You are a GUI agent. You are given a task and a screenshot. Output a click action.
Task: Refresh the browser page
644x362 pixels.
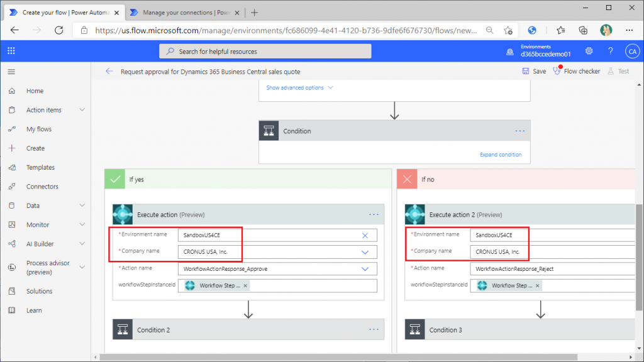[x=59, y=30]
